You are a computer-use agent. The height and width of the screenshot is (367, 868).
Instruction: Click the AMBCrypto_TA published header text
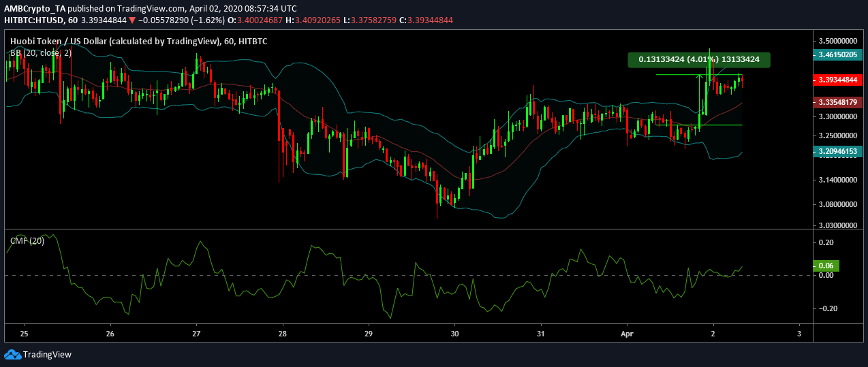click(x=151, y=7)
